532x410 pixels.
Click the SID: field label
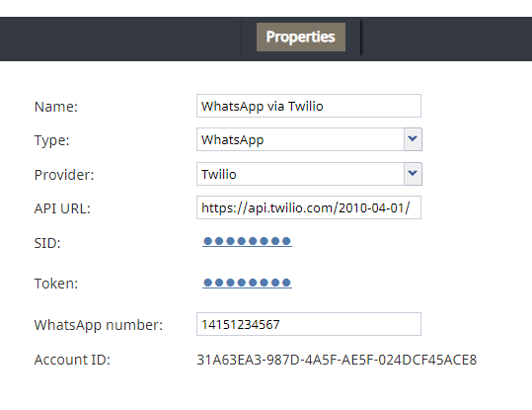[x=47, y=243]
